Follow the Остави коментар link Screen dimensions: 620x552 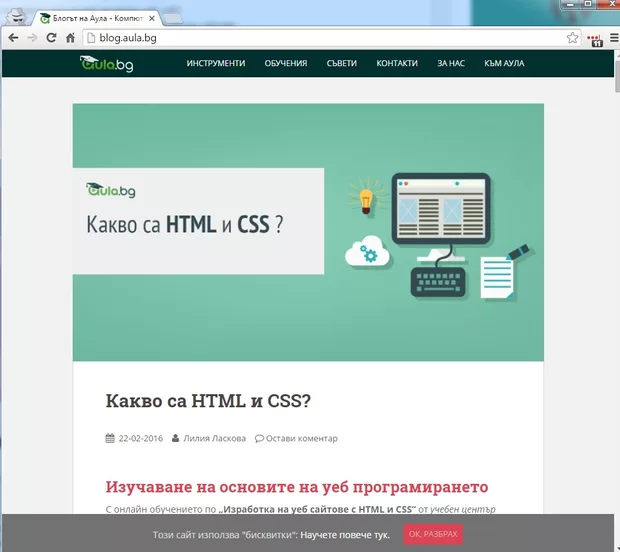302,438
